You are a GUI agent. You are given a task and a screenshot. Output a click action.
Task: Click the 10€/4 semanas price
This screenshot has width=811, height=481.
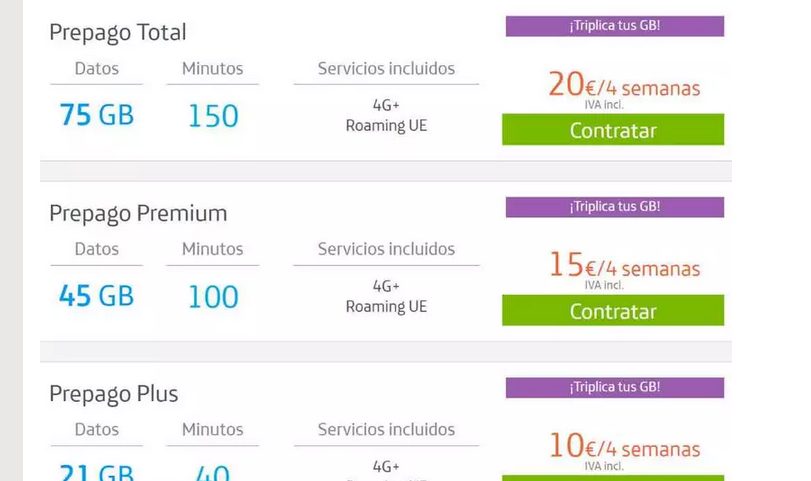[x=624, y=447]
